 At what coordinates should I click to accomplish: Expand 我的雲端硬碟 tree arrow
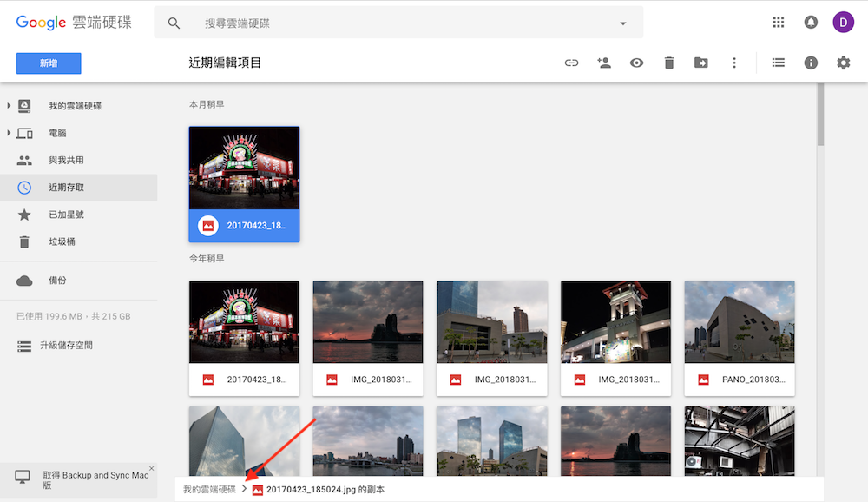pos(9,105)
